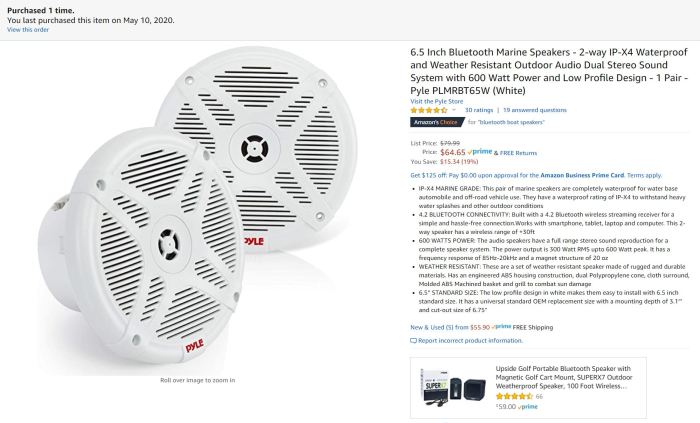Click the Prime logo in New & Used line
The height and width of the screenshot is (423, 700).
coord(501,326)
